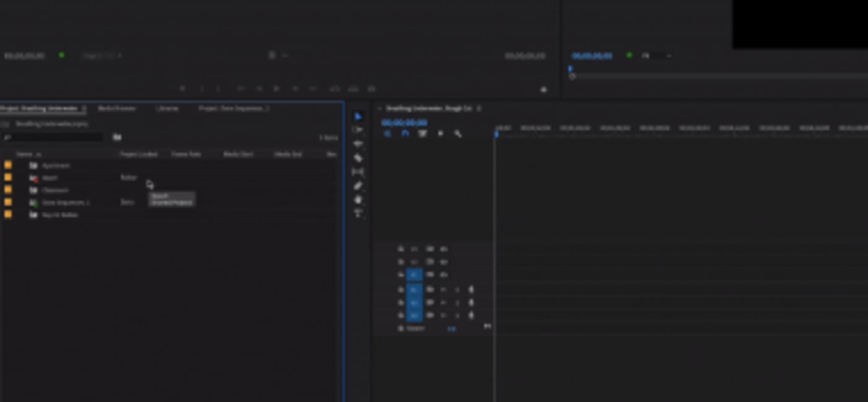Click the Program monitor scrub bar

tap(713, 76)
